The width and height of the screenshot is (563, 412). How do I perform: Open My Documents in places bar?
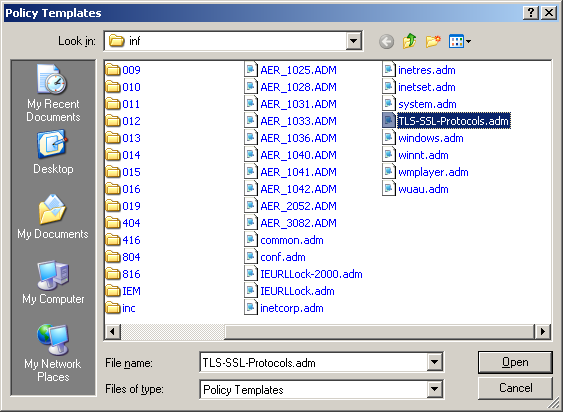(53, 217)
